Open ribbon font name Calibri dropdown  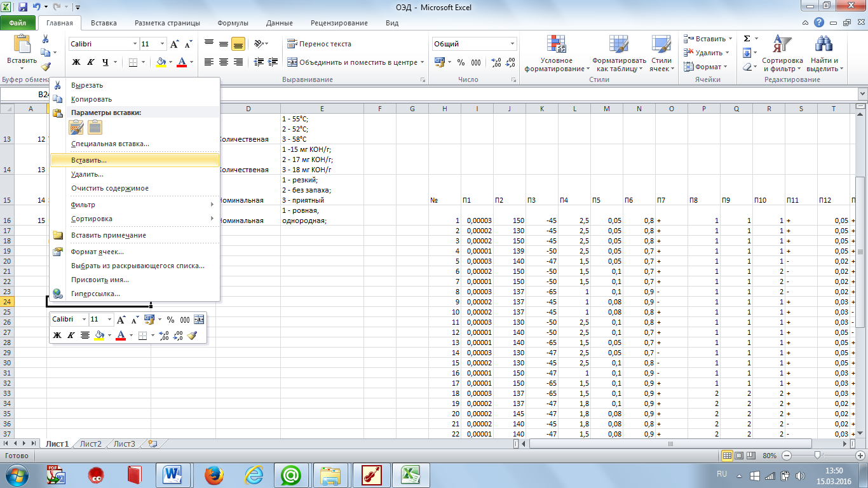tap(135, 44)
